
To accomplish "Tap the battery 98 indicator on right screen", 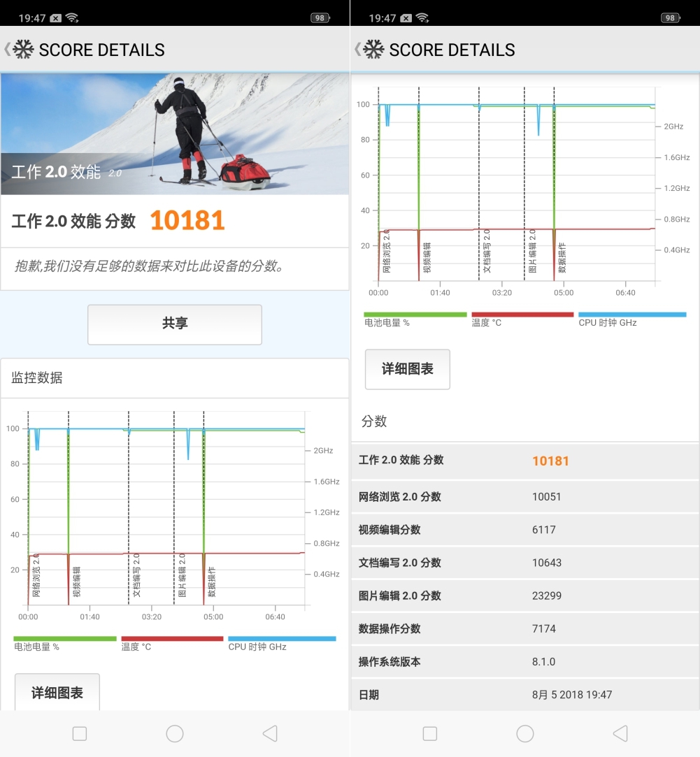I will (671, 18).
